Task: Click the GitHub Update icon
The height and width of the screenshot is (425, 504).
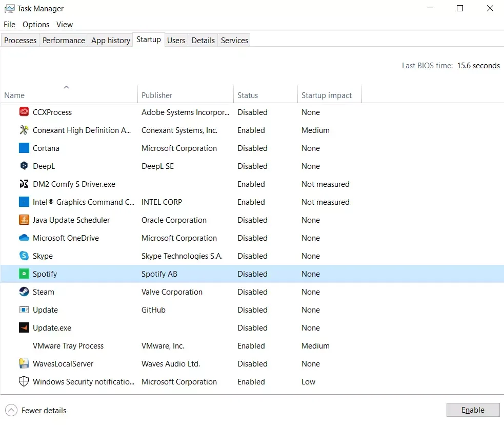Action: (x=24, y=310)
